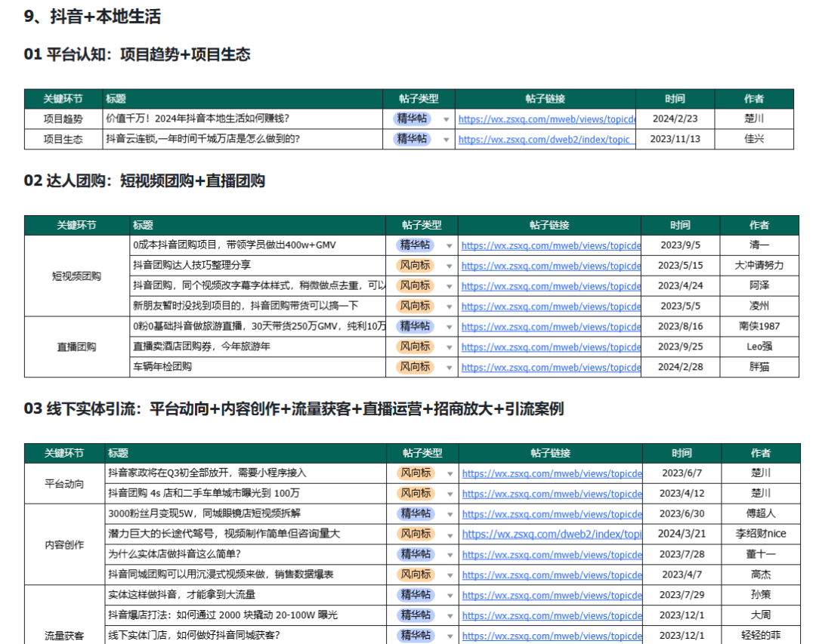
Task: Click the title 直播卖酒店团购券，今年旅游年
Action: [202, 347]
